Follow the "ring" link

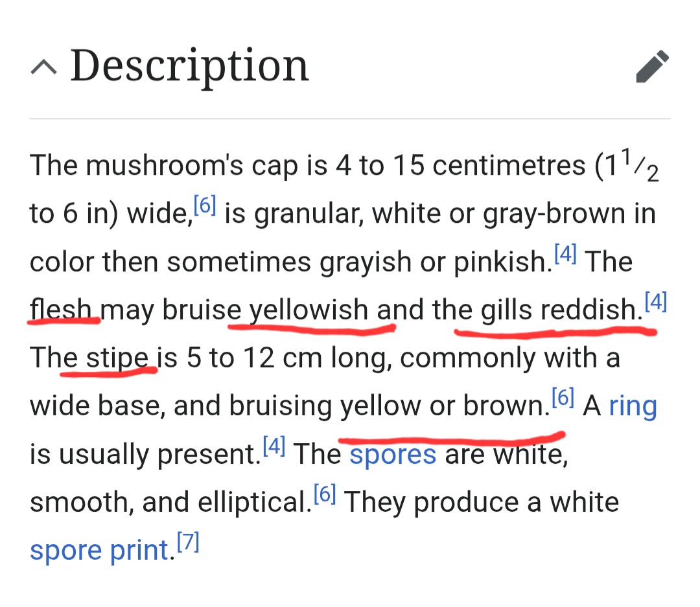pyautogui.click(x=633, y=407)
